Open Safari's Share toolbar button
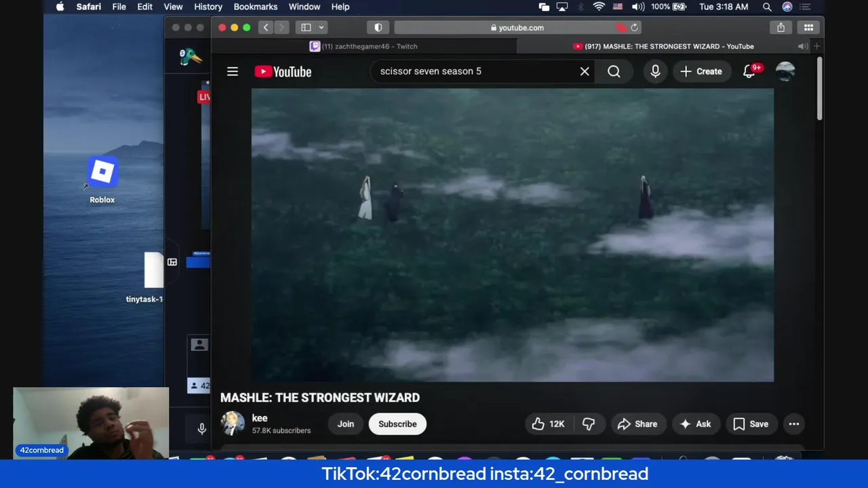 pos(781,28)
